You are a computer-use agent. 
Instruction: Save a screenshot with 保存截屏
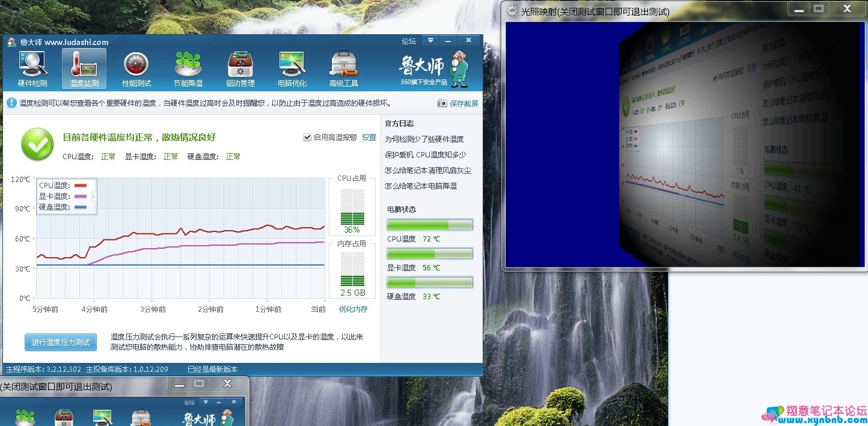coord(458,103)
